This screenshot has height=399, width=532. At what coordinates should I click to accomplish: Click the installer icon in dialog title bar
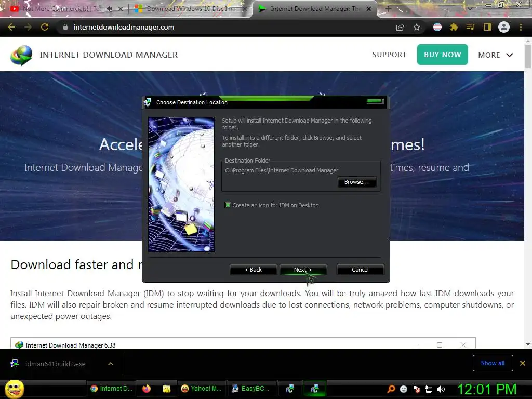click(x=148, y=102)
